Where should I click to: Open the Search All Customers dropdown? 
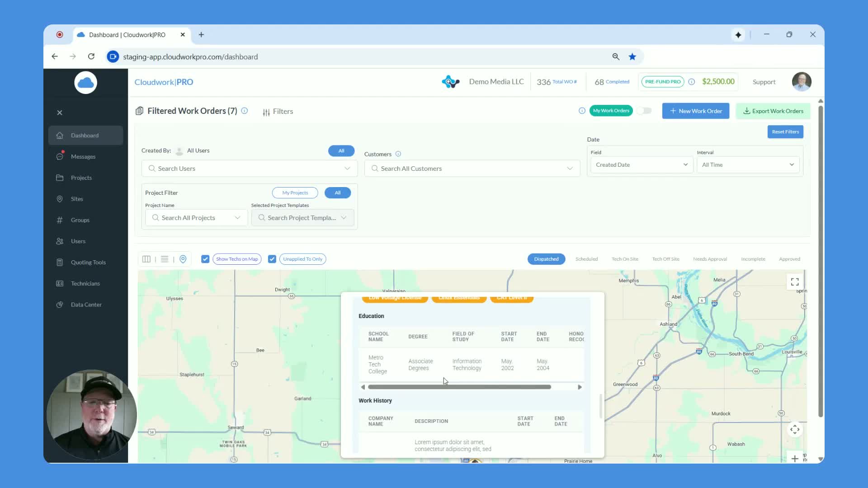pos(472,169)
